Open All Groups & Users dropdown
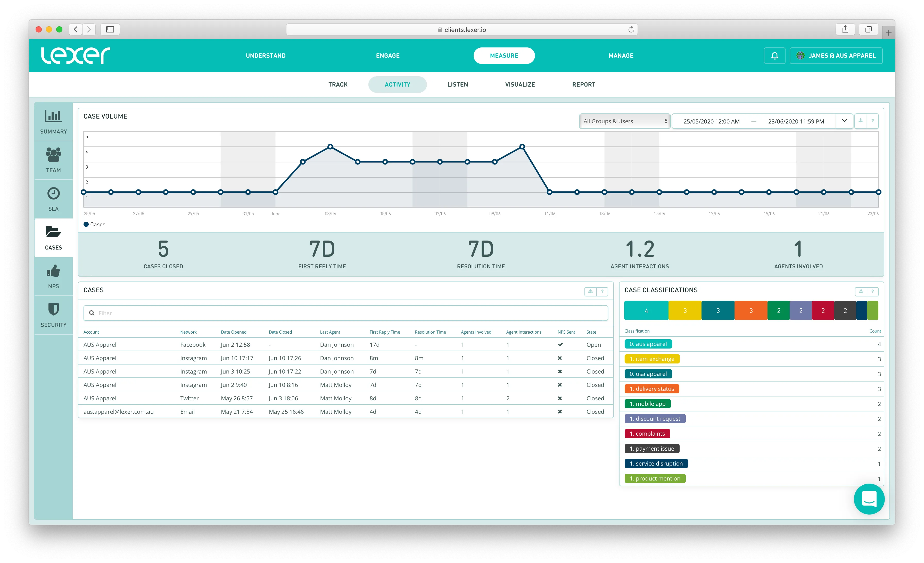Screen dimensions: 924x563 (624, 121)
